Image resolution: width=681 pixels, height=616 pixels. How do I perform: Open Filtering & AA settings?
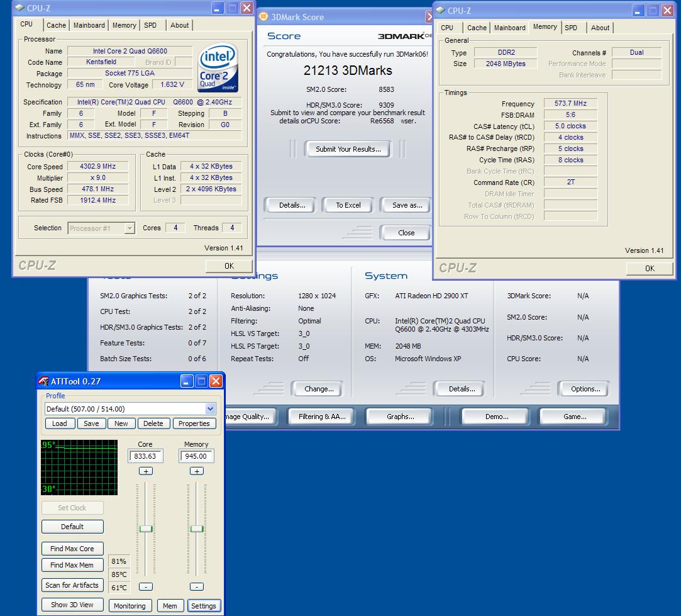[x=322, y=417]
